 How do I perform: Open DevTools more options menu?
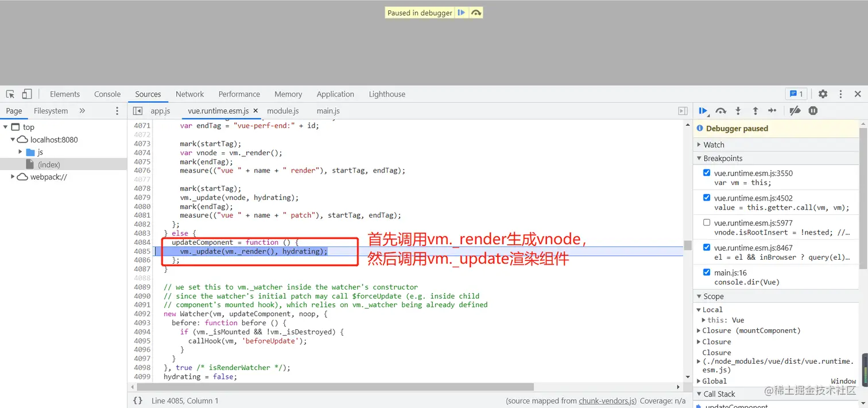pyautogui.click(x=840, y=94)
